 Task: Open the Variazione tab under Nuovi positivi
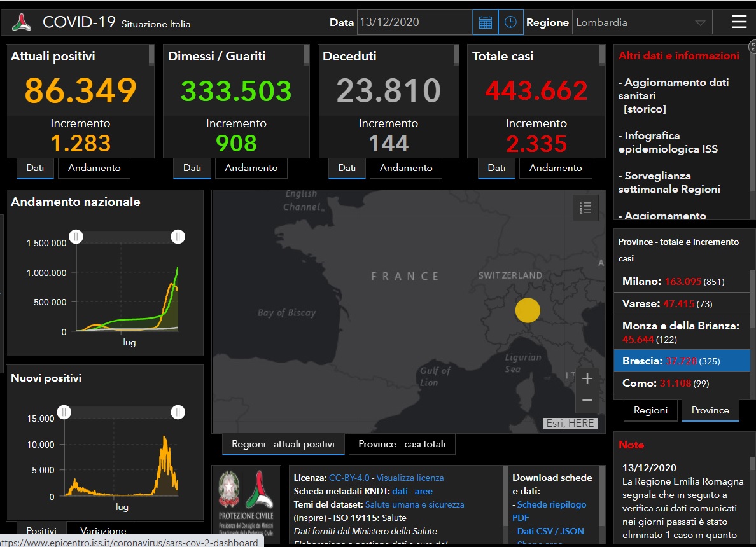[103, 531]
